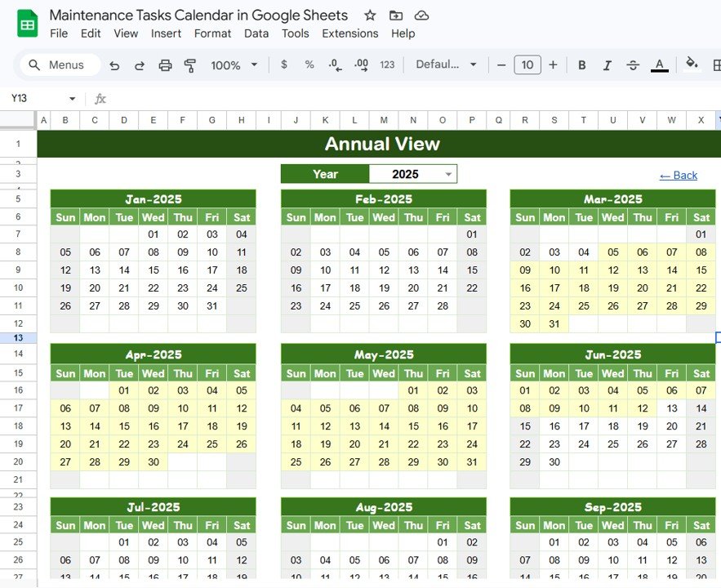The image size is (721, 588).
Task: Select date 31 in May 2025
Action: 472,462
